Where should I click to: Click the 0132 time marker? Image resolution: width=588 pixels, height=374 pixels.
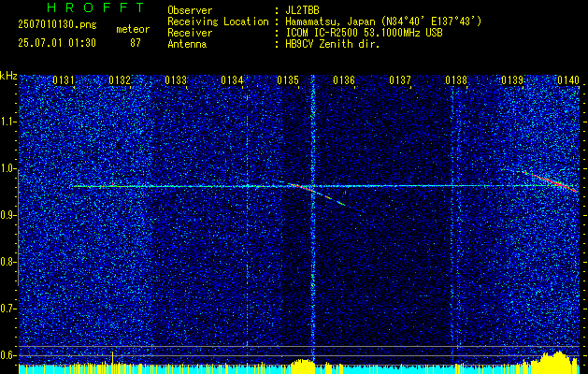(120, 80)
